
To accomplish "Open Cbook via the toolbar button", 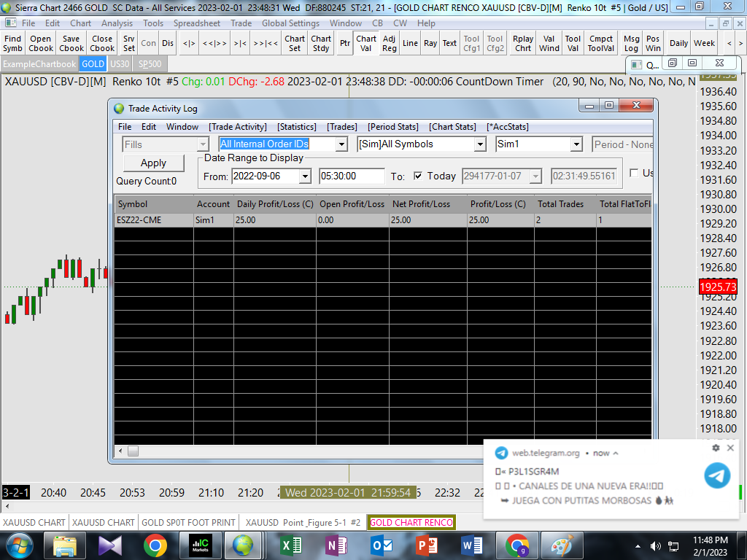I will coord(41,43).
